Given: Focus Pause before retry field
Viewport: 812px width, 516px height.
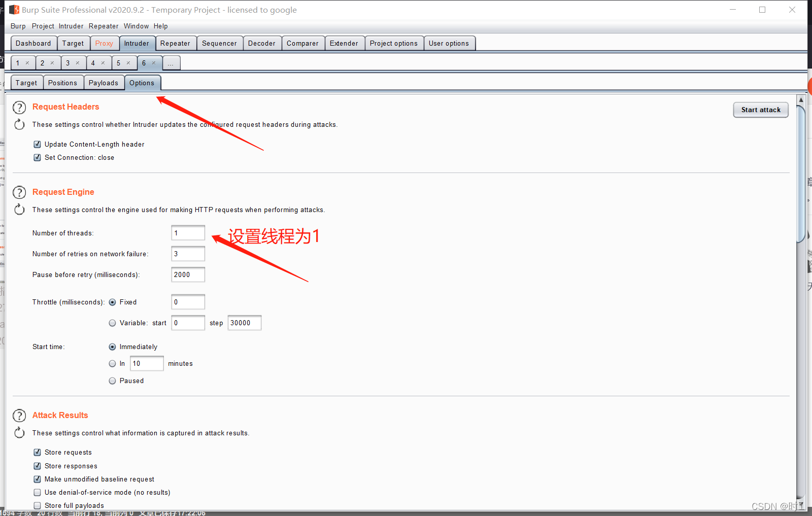Looking at the screenshot, I should pyautogui.click(x=188, y=274).
